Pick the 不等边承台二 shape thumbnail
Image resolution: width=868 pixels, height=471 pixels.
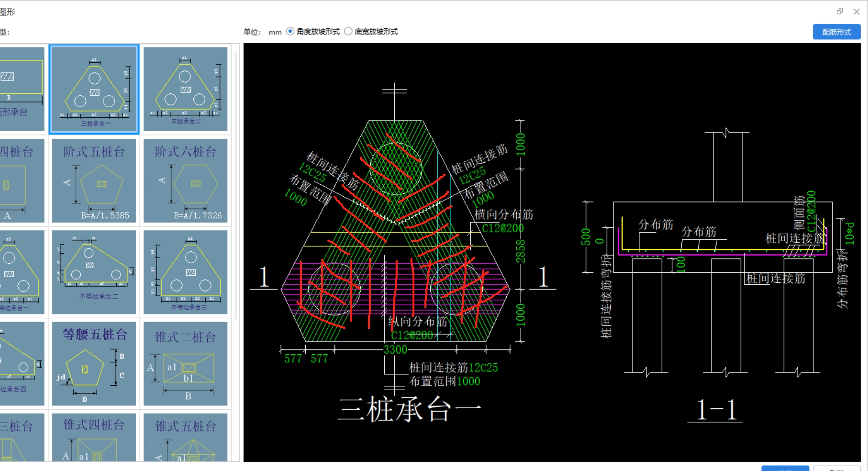[94, 272]
